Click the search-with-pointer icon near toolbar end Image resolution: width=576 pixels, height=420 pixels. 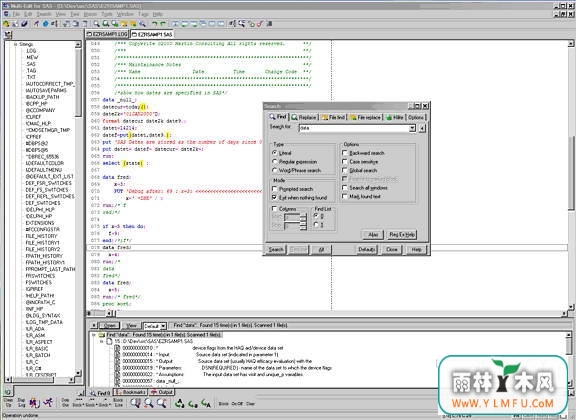pyautogui.click(x=242, y=24)
